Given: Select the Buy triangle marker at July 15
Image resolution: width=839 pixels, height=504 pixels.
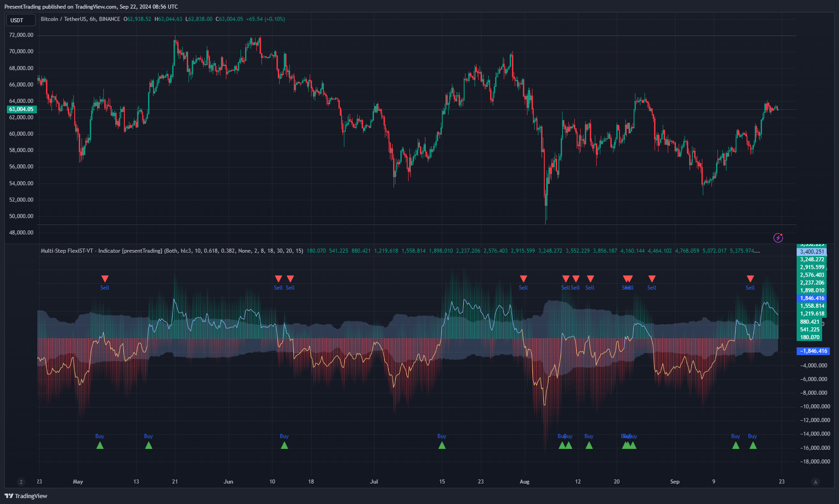Looking at the screenshot, I should [442, 445].
